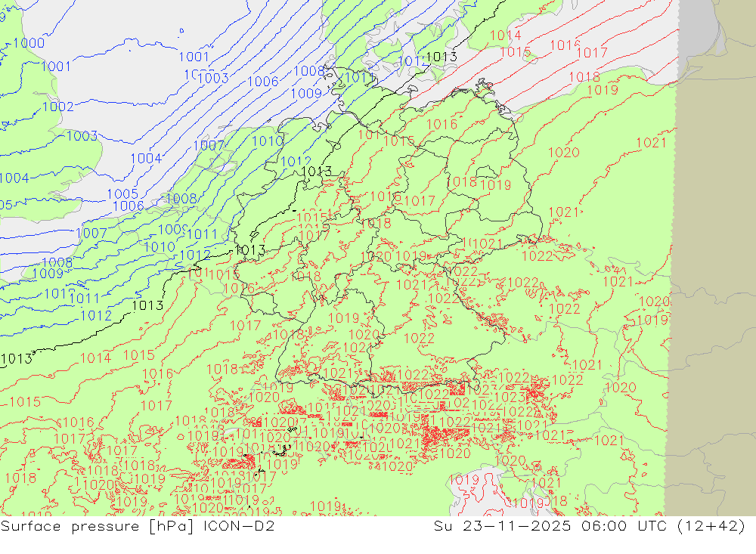Image resolution: width=756 pixels, height=554 pixels.
Task: Click the date "Su 23-11-2025" in the footer
Action: coord(502,525)
